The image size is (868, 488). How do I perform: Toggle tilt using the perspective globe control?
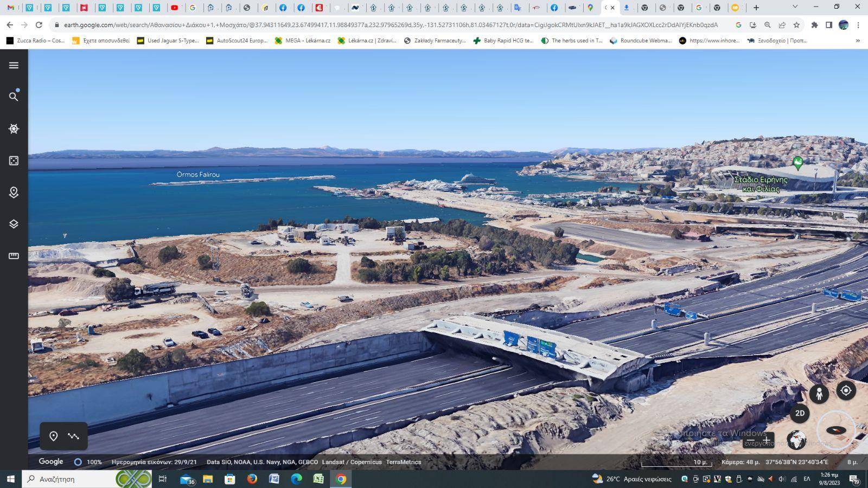click(796, 440)
